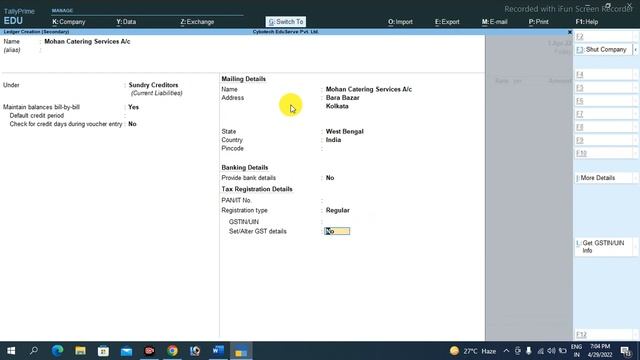The width and height of the screenshot is (640, 360).
Task: Select the active TallyPrime taskbar icon
Action: tap(241, 351)
